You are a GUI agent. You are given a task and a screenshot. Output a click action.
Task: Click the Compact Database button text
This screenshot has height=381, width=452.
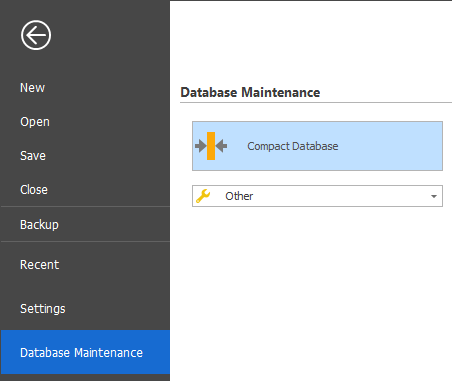[x=293, y=146]
